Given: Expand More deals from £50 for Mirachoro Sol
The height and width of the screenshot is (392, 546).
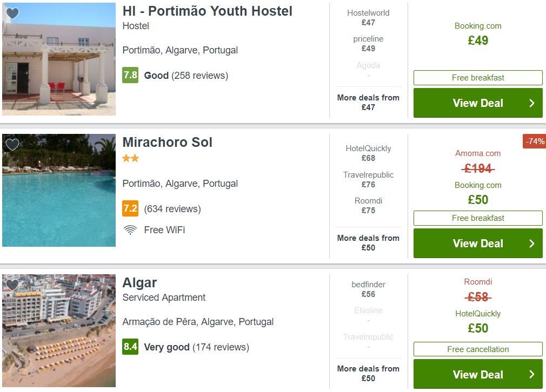Looking at the screenshot, I should tap(368, 243).
